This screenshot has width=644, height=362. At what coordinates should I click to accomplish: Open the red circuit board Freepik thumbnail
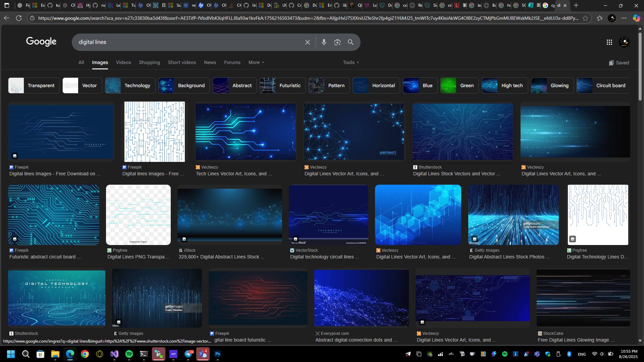pyautogui.click(x=258, y=298)
